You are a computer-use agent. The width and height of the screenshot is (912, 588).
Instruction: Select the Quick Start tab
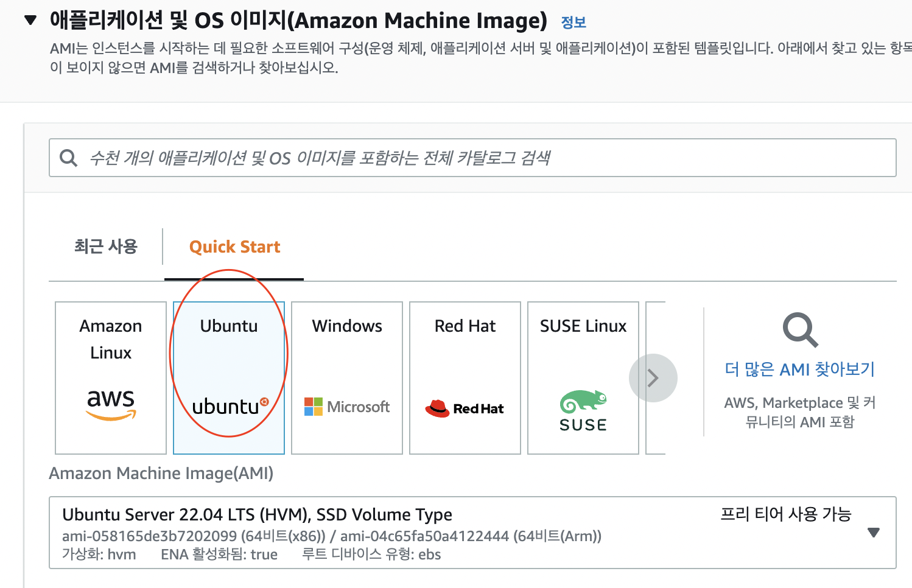coord(234,247)
